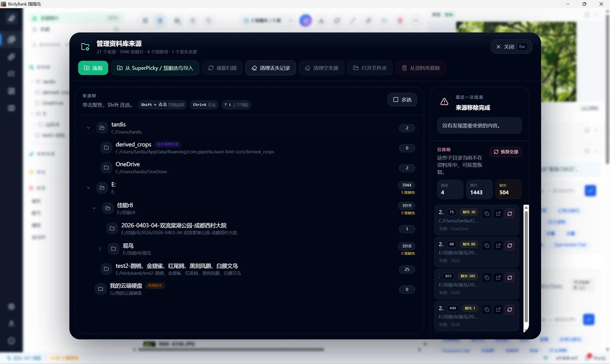Enable 多选 multi-select checkbox
This screenshot has width=610, height=364.
point(402,100)
